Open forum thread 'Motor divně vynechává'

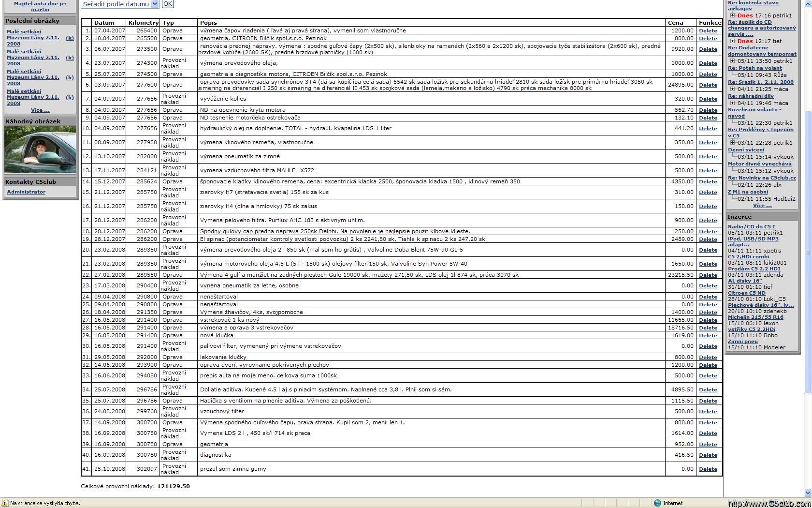[x=759, y=164]
